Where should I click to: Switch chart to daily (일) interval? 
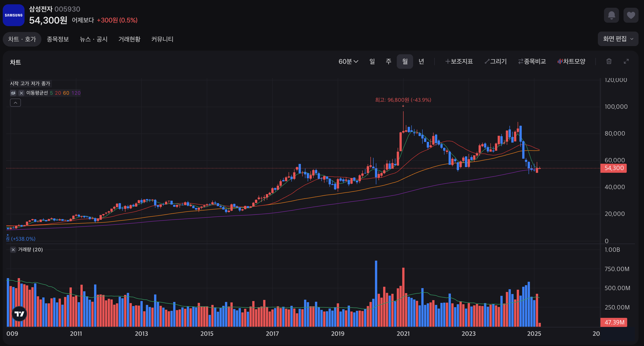[372, 62]
